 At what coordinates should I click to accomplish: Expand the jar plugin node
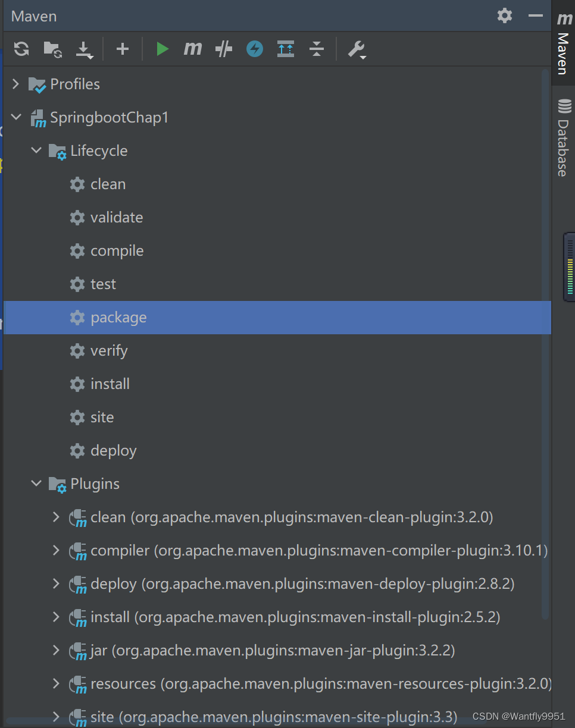56,650
